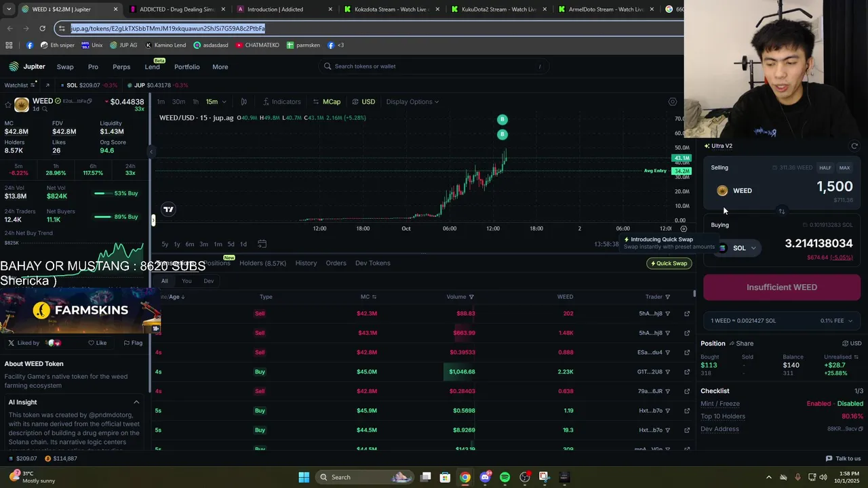Open the CHATMATEKO bookmark
Viewport: 868px width, 488px height.
click(258, 45)
